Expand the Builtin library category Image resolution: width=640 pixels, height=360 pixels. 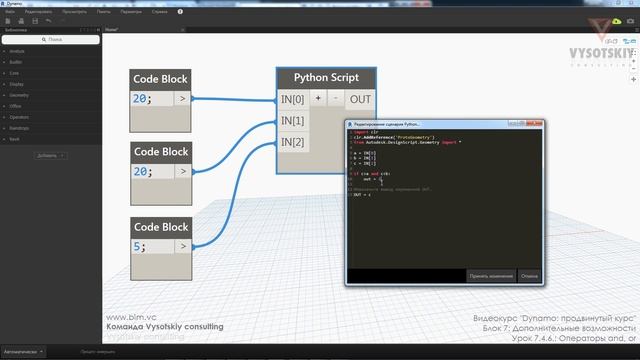pos(16,62)
